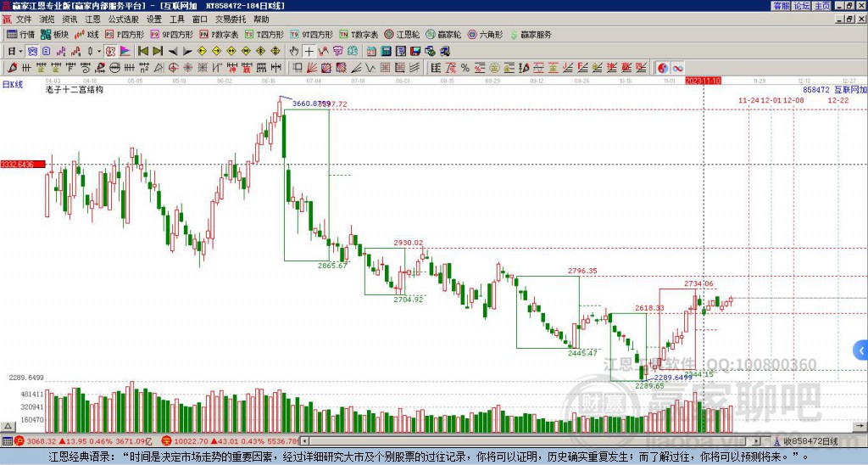Click the red pencil drawing tool
The image size is (868, 465).
12,68
